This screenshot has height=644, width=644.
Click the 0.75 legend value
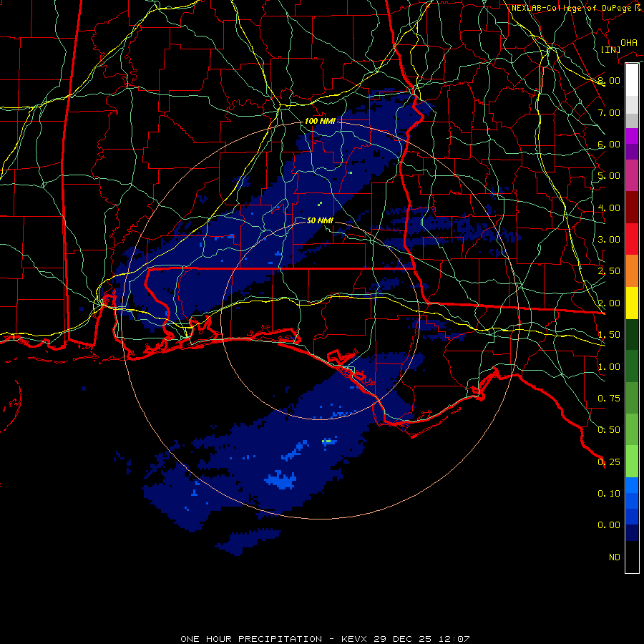coord(609,399)
